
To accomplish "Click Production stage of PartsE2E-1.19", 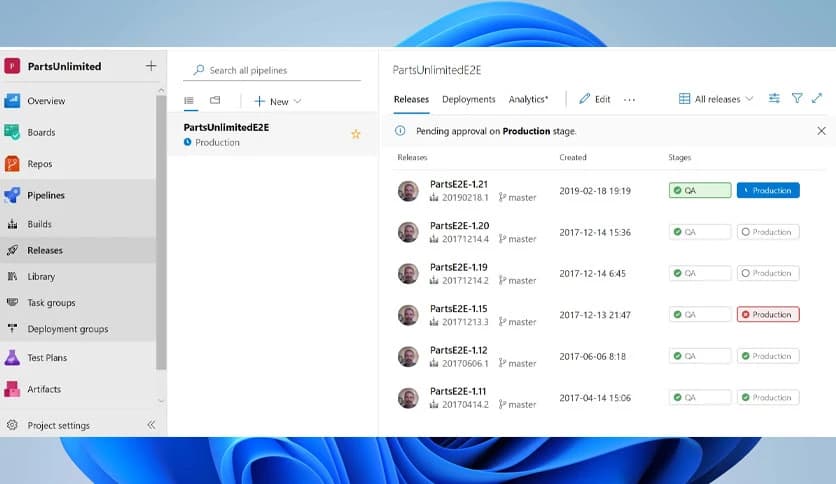I will coord(768,273).
